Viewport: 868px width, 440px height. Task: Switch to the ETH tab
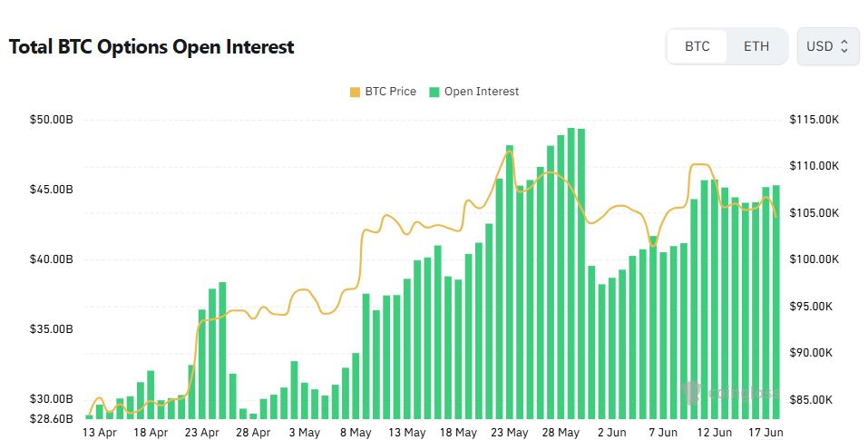(756, 46)
